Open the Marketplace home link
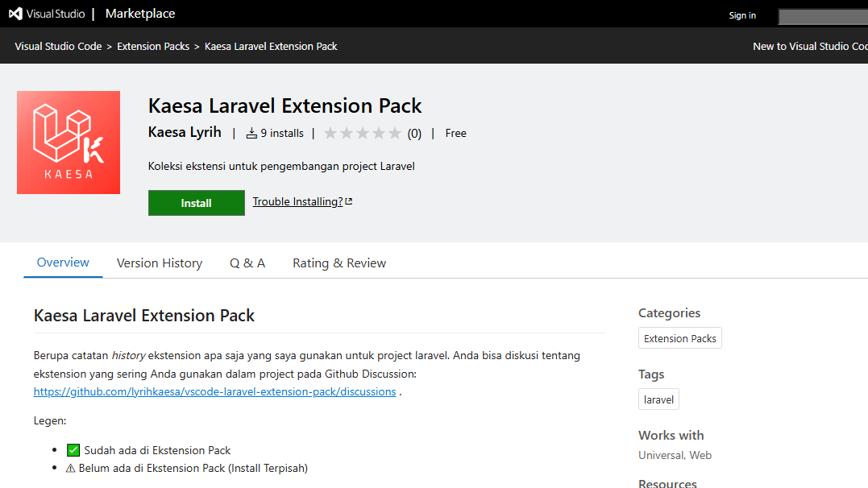This screenshot has width=868, height=488. click(140, 14)
